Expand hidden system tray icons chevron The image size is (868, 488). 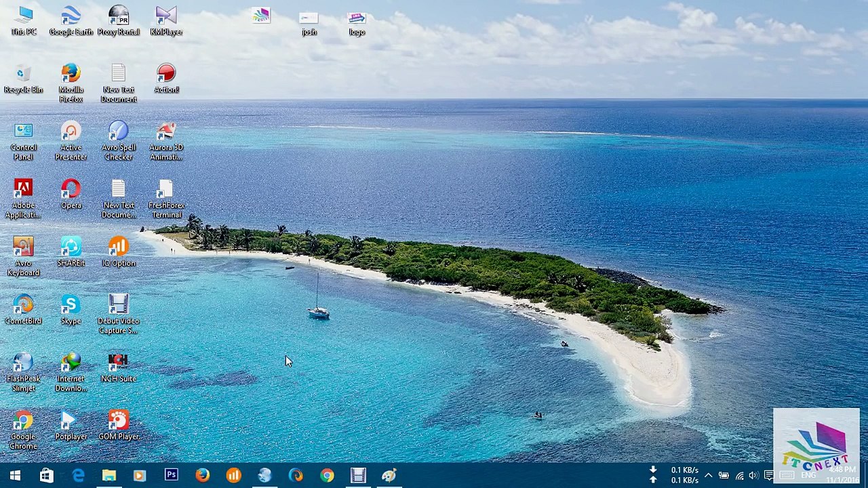(708, 476)
